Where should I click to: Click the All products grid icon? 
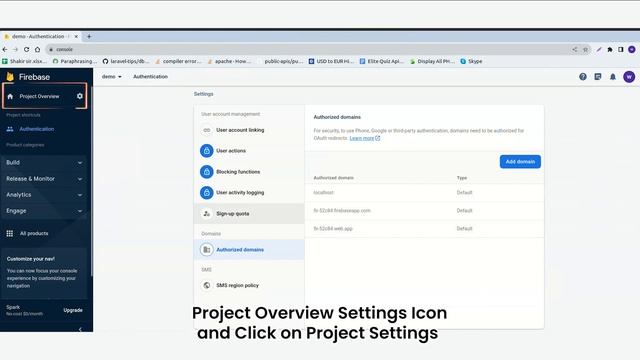tap(10, 233)
